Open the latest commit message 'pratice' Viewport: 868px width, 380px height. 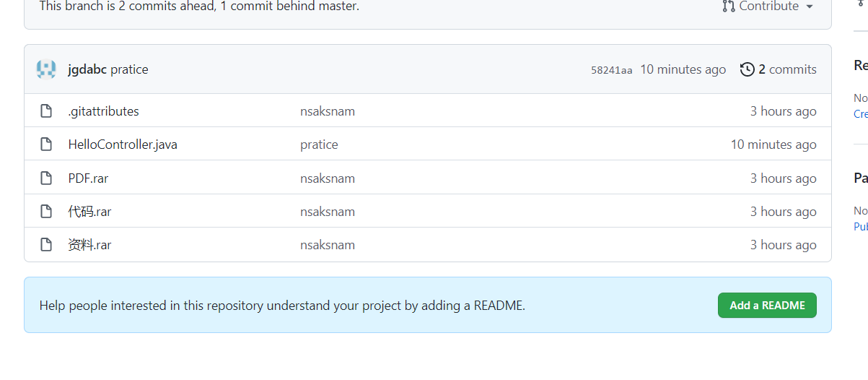tap(129, 69)
